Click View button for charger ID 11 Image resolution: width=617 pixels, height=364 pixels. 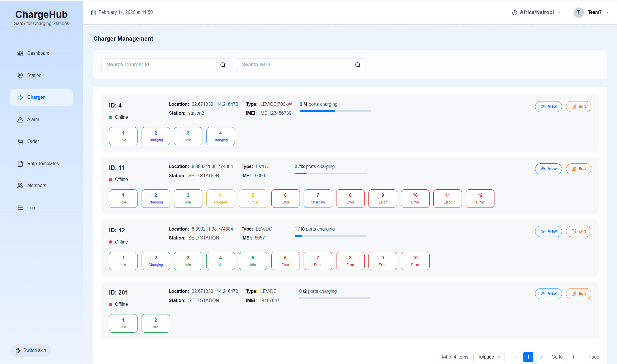pos(548,169)
